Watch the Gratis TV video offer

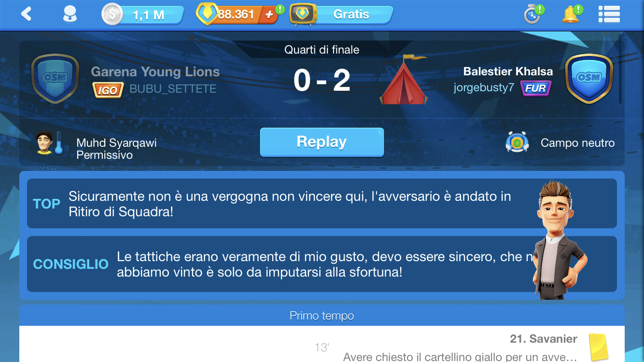(x=341, y=14)
